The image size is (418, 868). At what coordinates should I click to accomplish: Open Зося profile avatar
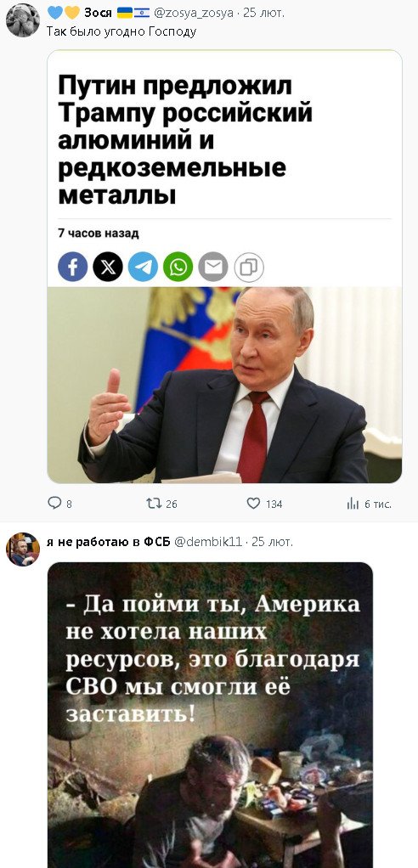(23, 20)
